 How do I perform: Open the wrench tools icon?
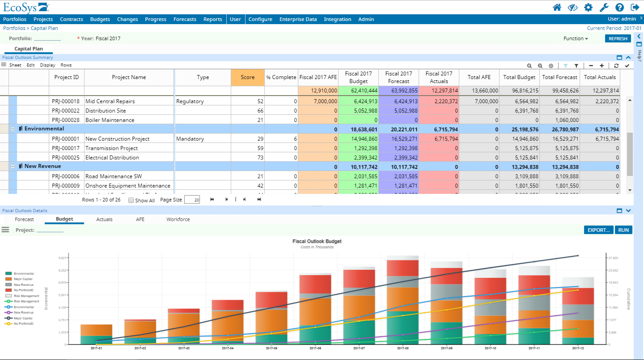[x=604, y=8]
